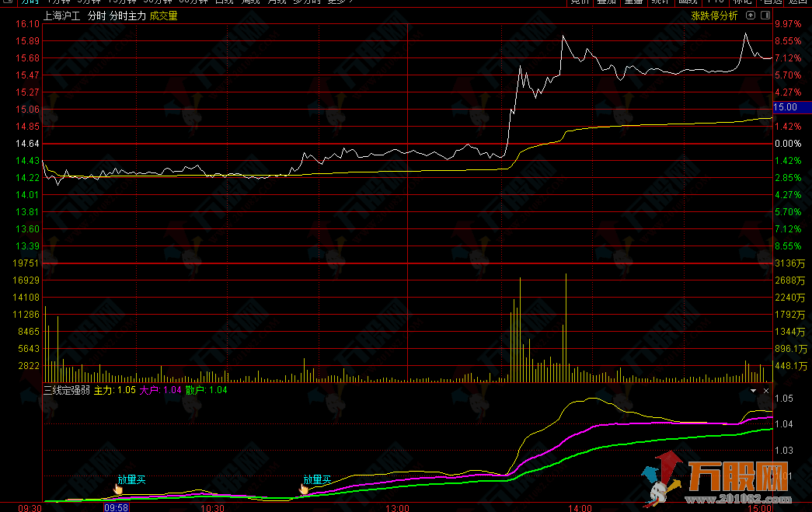812x512 pixels.
Task: Switch to the 多分时 tab
Action: pyautogui.click(x=307, y=2)
